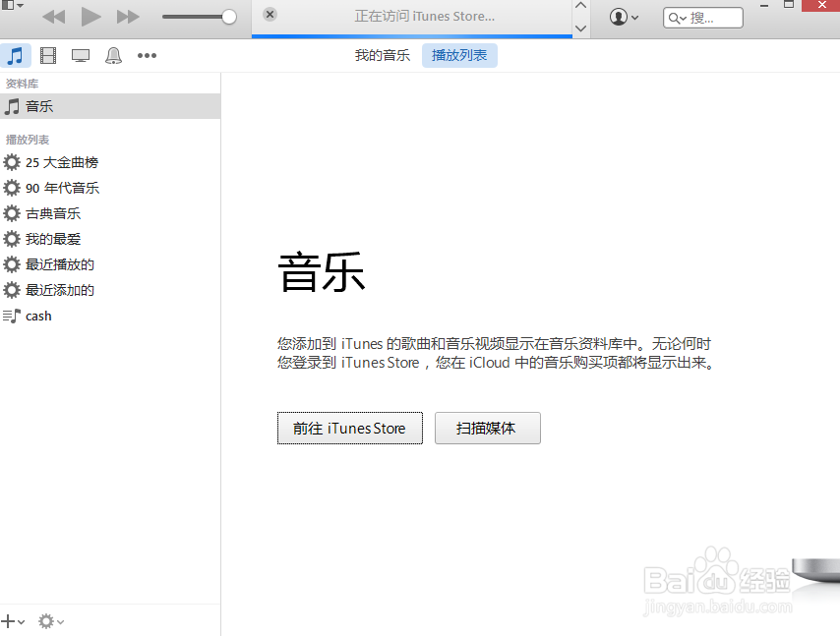840x636 pixels.
Task: Cancel iTunes Store loading with the X
Action: [270, 15]
